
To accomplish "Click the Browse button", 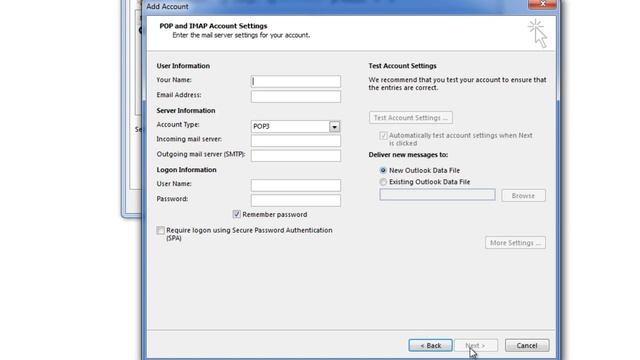I will pyautogui.click(x=523, y=196).
